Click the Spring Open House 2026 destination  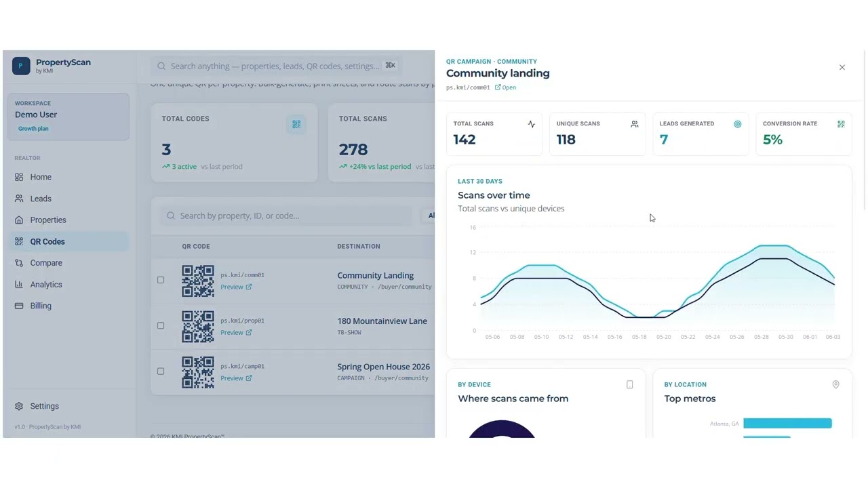tap(383, 367)
